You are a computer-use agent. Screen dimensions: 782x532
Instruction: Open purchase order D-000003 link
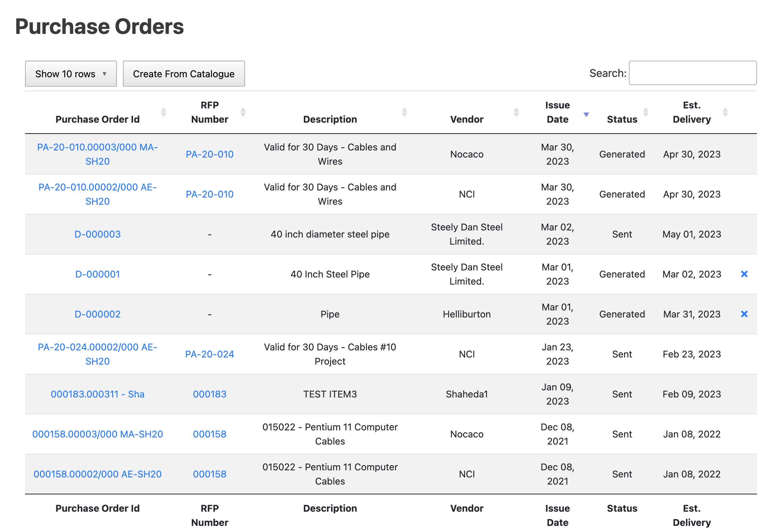(98, 234)
